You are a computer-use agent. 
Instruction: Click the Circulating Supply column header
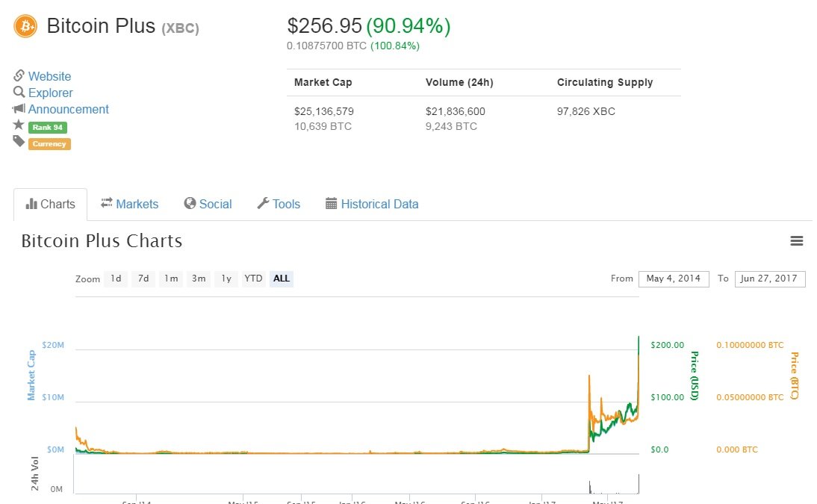pyautogui.click(x=605, y=82)
